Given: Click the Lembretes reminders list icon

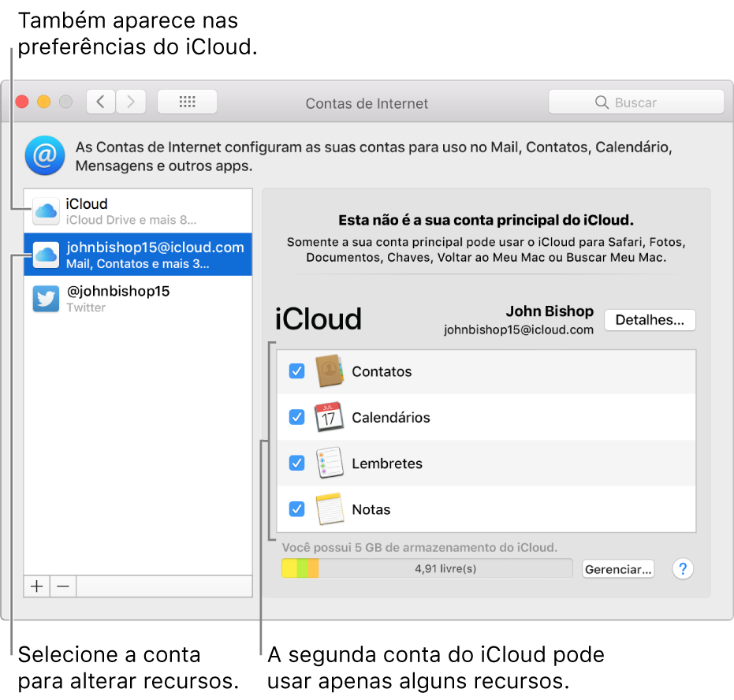Looking at the screenshot, I should 330,463.
